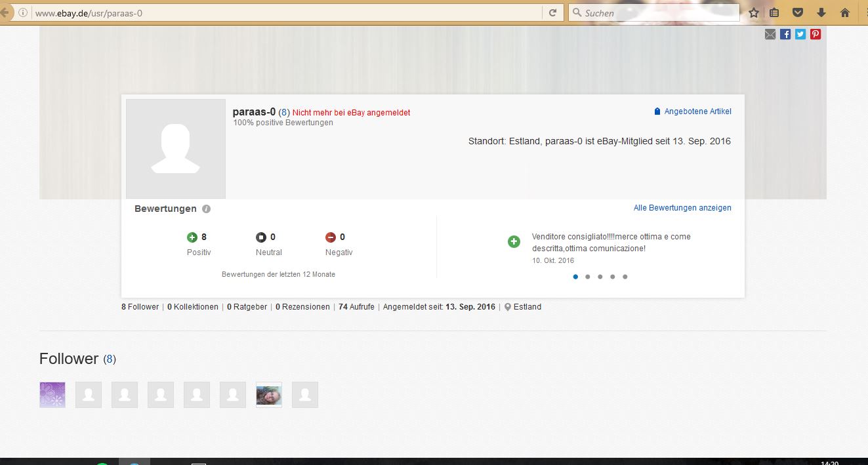
Task: Share profile on Twitter
Action: pyautogui.click(x=800, y=34)
